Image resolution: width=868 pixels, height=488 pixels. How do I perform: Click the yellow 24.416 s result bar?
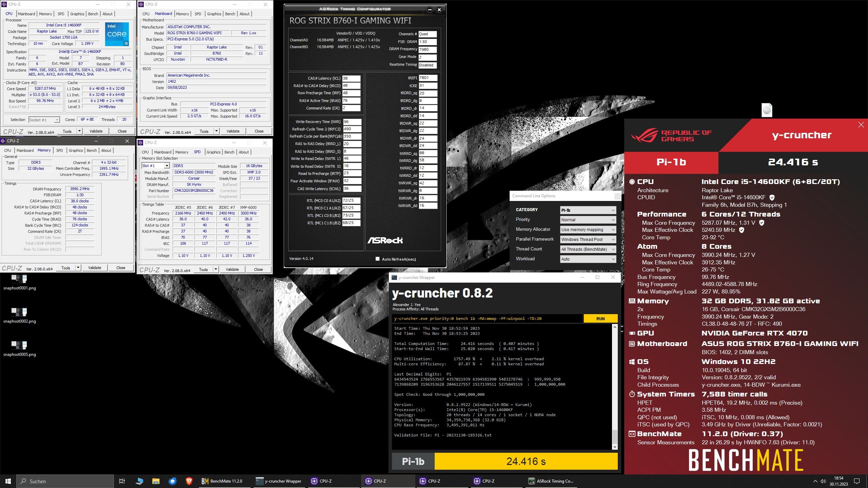pos(526,461)
